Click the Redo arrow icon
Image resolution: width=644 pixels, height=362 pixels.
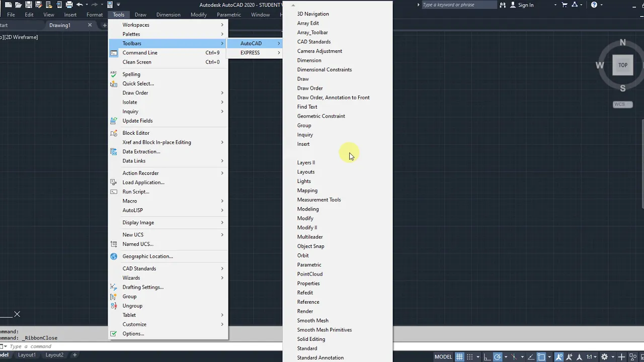click(x=95, y=5)
